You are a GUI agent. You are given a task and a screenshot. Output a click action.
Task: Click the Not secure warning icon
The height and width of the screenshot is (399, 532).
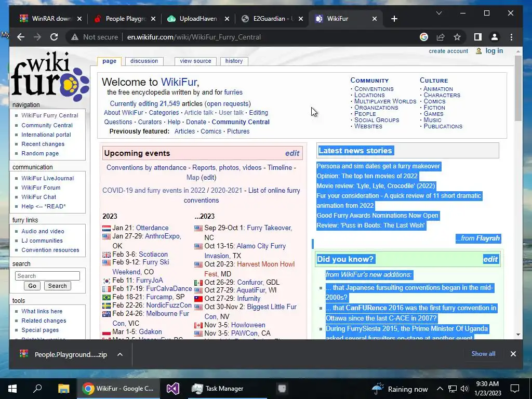(75, 37)
